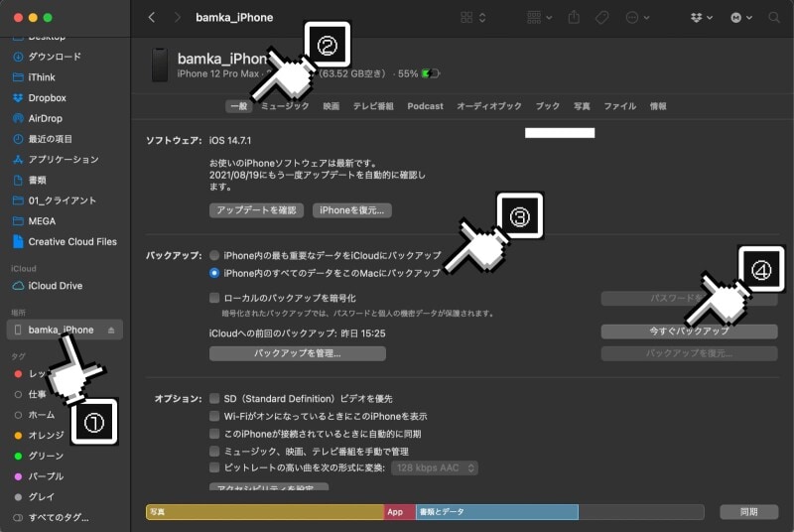Switch to the Podcast tab

425,106
